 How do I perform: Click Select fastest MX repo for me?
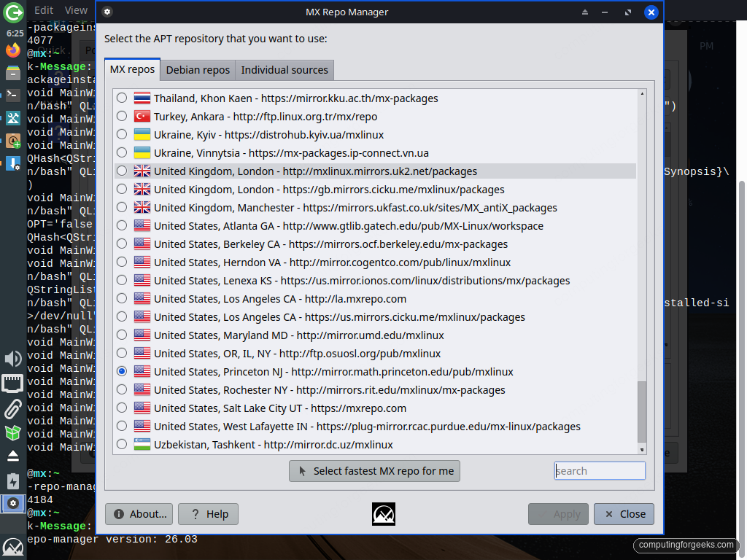374,471
